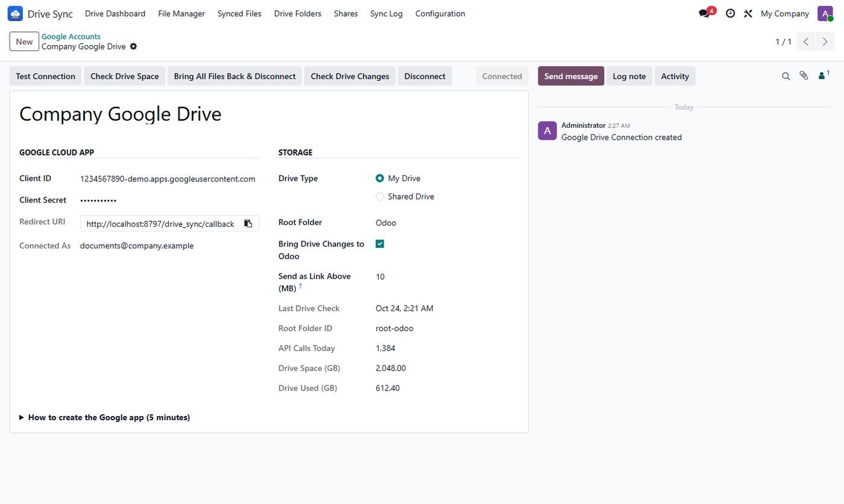Edit the Send as Link Above value
The width and height of the screenshot is (844, 504).
click(447, 277)
